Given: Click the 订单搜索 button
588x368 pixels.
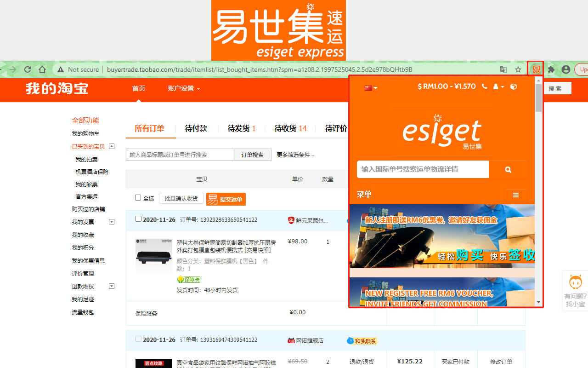Looking at the screenshot, I should (253, 155).
